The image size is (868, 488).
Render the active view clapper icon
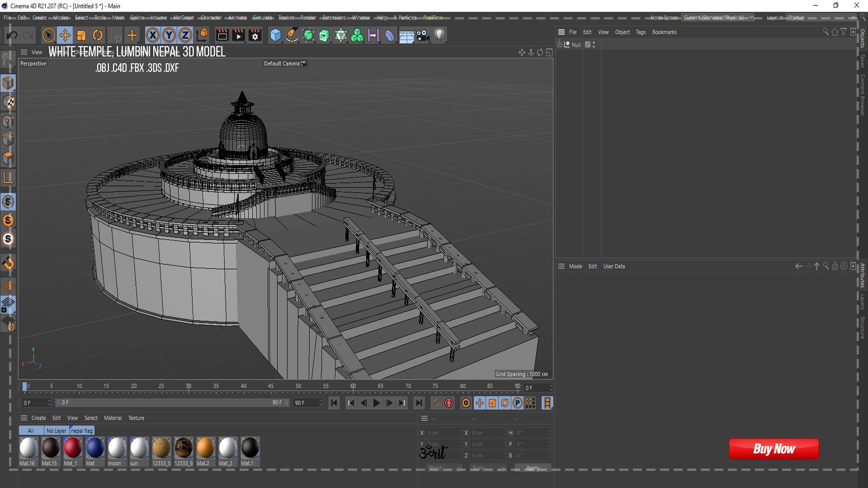tap(222, 35)
